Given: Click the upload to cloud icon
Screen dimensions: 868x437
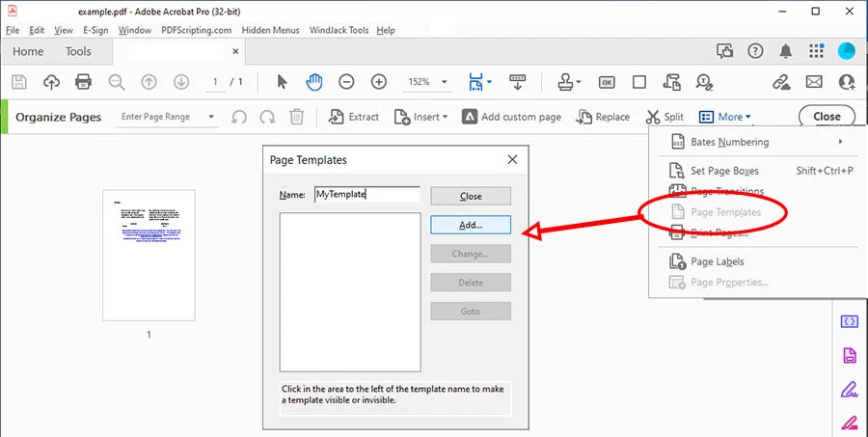Looking at the screenshot, I should click(x=51, y=82).
